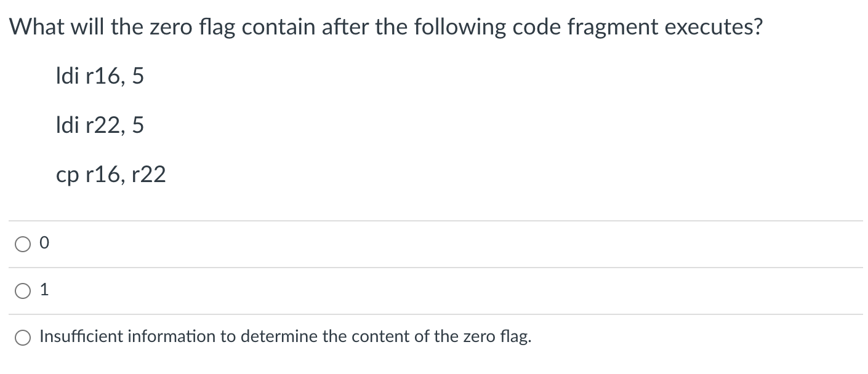Click the divider line above answer 0
868x374 pixels.
(x=434, y=220)
